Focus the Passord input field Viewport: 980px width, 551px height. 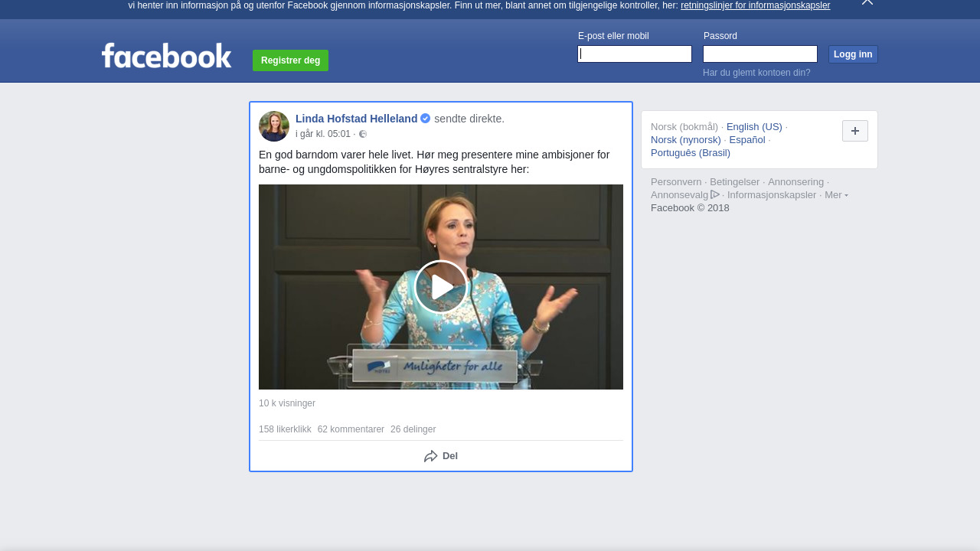click(x=760, y=54)
